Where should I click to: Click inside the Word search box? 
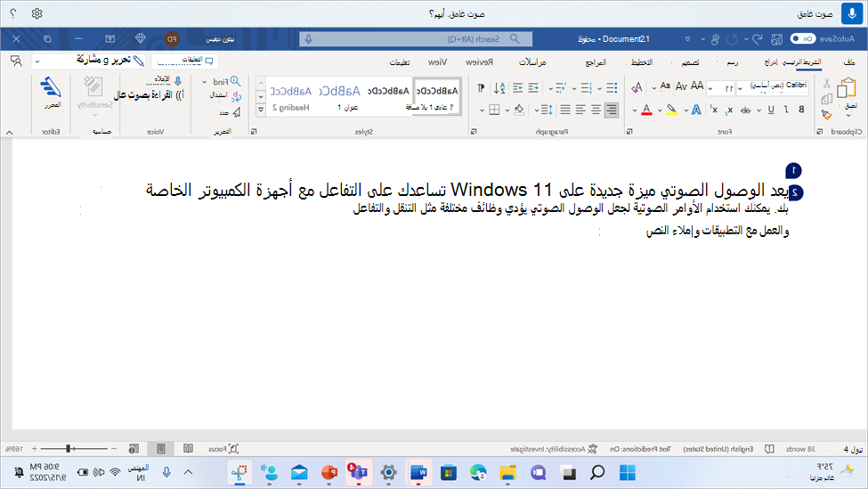[x=416, y=39]
